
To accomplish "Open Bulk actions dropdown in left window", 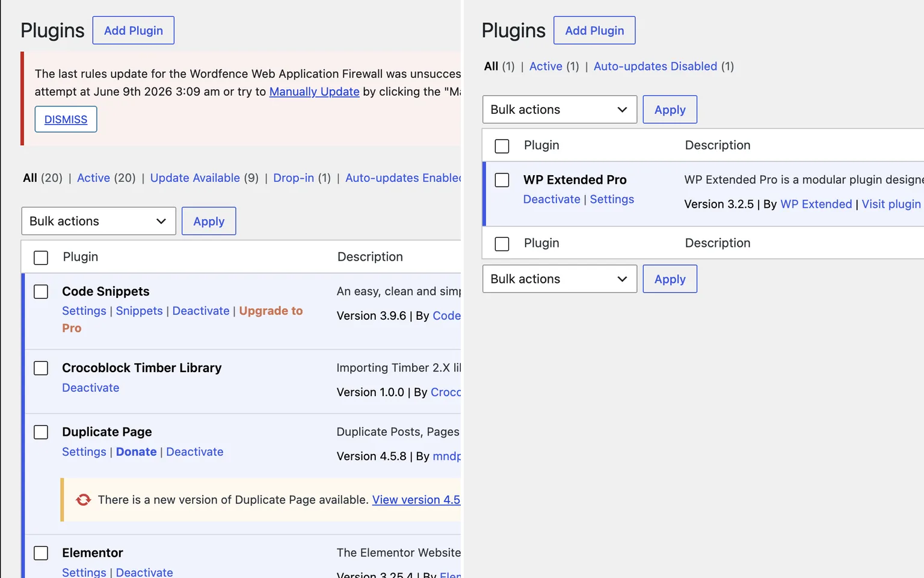I will tap(99, 221).
